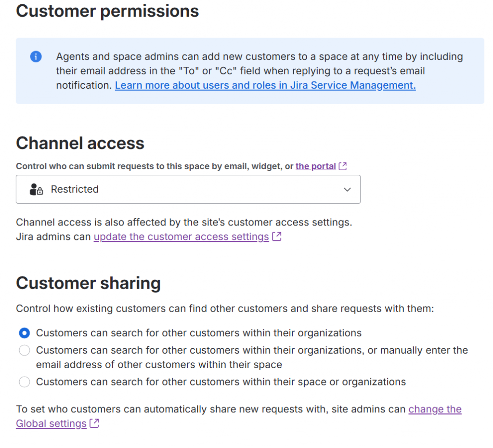
Task: Open the 'Restricted' channel access dropdown
Action: click(188, 189)
